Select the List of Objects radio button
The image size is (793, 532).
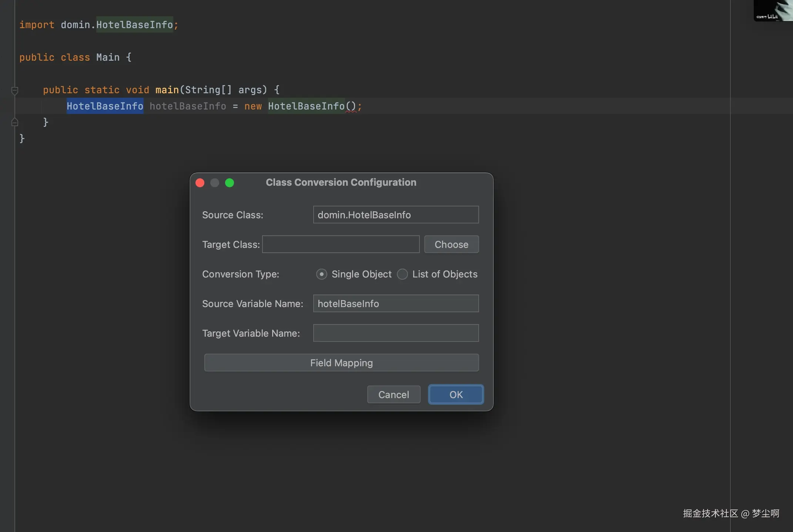[x=402, y=274]
